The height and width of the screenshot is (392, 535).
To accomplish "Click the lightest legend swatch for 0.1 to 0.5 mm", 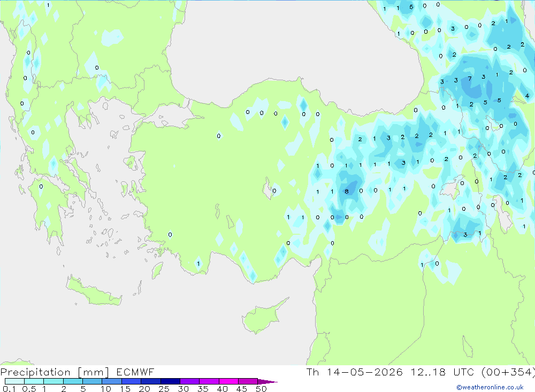I will [x=14, y=381].
